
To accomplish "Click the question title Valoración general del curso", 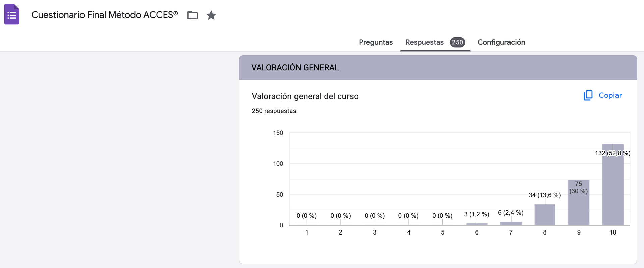I will coord(305,96).
